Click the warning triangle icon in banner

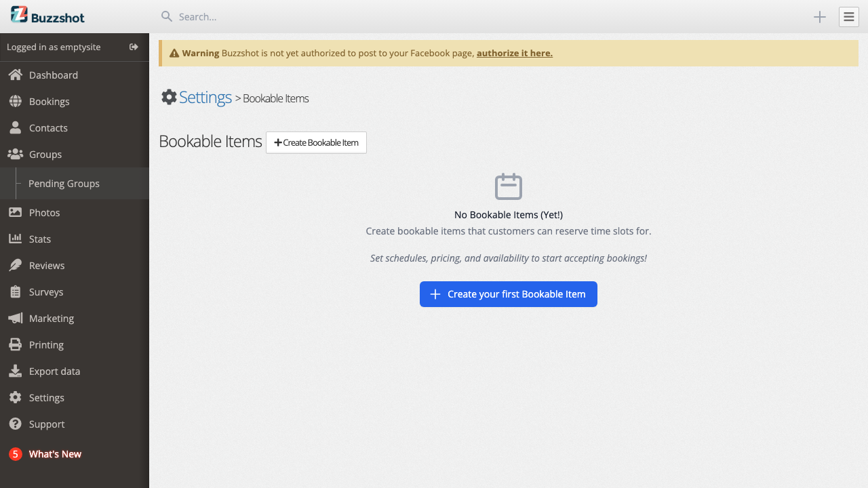tap(174, 53)
